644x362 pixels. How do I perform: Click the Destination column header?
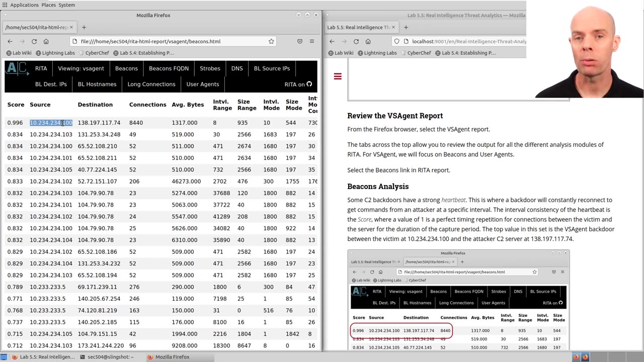pos(95,105)
